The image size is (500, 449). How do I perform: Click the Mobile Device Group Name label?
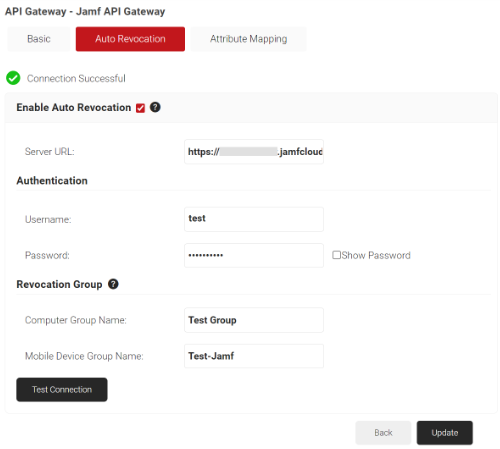(84, 356)
